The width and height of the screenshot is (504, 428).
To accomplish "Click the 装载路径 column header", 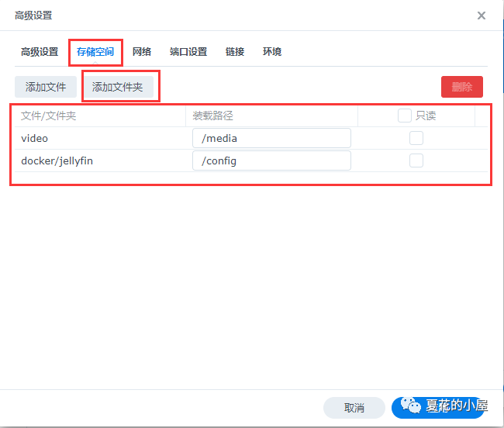I will tap(213, 116).
